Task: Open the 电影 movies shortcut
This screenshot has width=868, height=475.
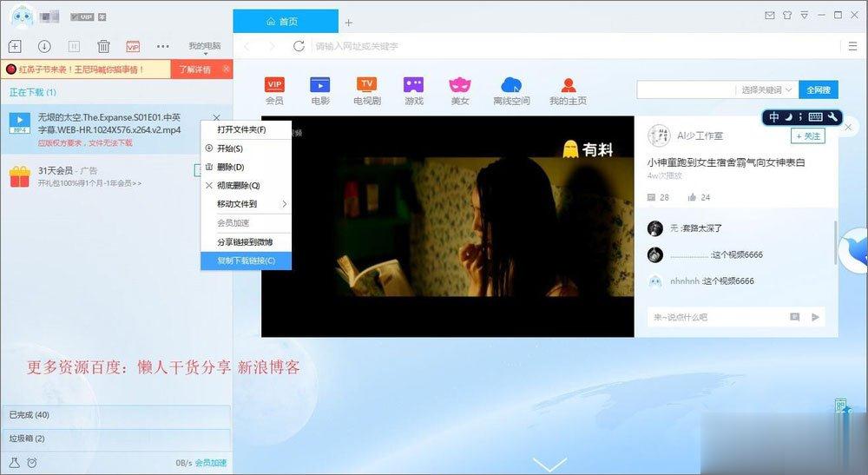Action: tap(320, 91)
